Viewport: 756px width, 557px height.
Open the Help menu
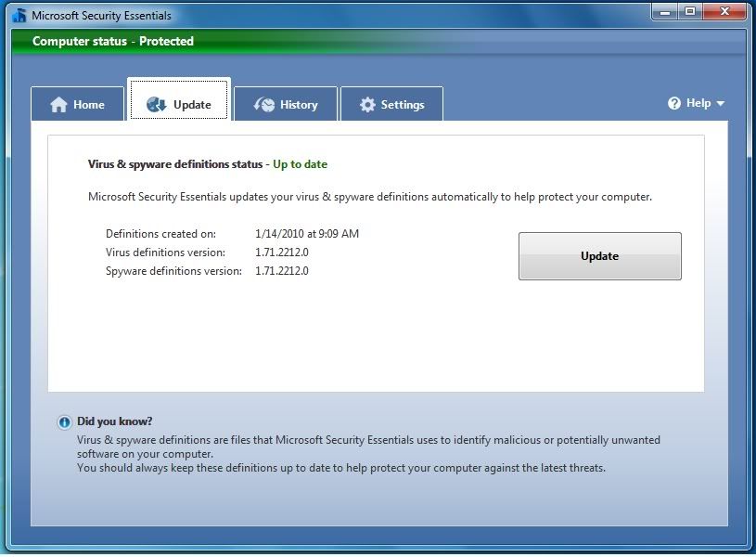697,103
